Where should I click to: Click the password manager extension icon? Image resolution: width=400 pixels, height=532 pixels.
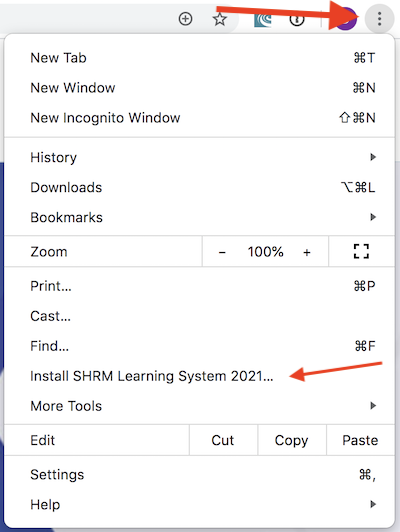pyautogui.click(x=297, y=20)
